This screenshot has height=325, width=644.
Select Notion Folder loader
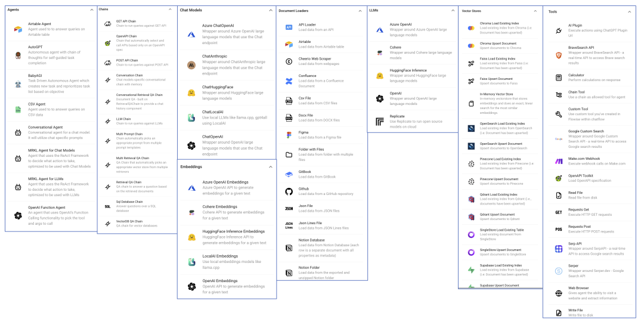(323, 273)
